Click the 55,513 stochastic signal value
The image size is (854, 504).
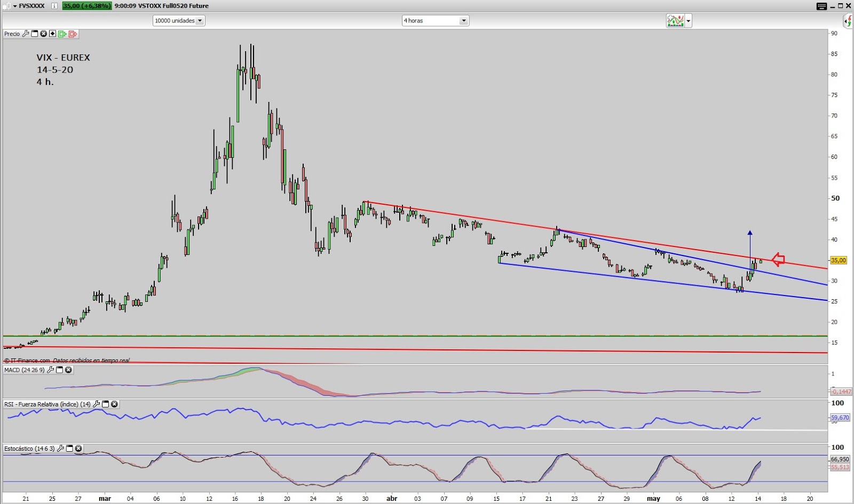(x=840, y=467)
